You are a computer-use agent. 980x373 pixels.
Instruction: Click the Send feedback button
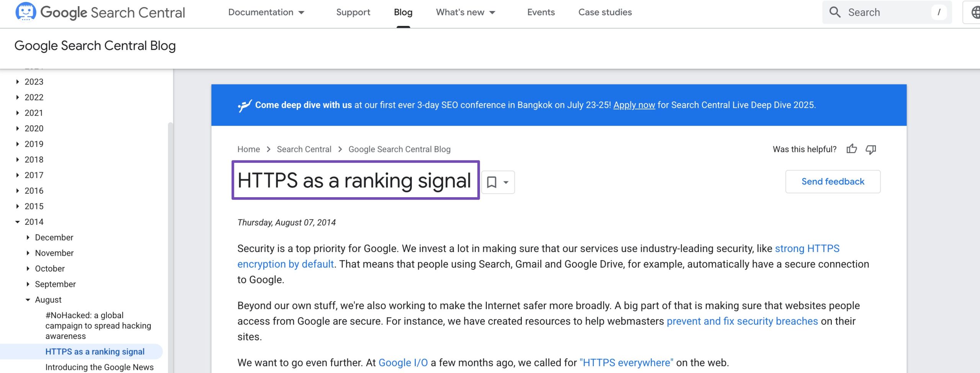(833, 181)
